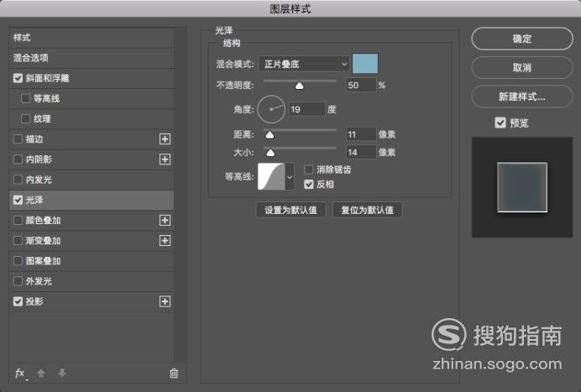Click the plus icon beside 颜色叠加
Viewport: 581px width, 392px height.
tap(165, 220)
